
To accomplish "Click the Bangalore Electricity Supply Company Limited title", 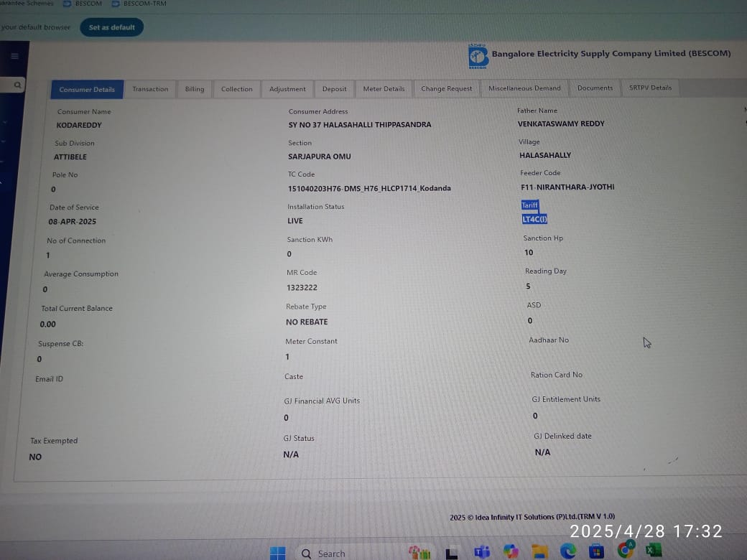I will click(611, 53).
